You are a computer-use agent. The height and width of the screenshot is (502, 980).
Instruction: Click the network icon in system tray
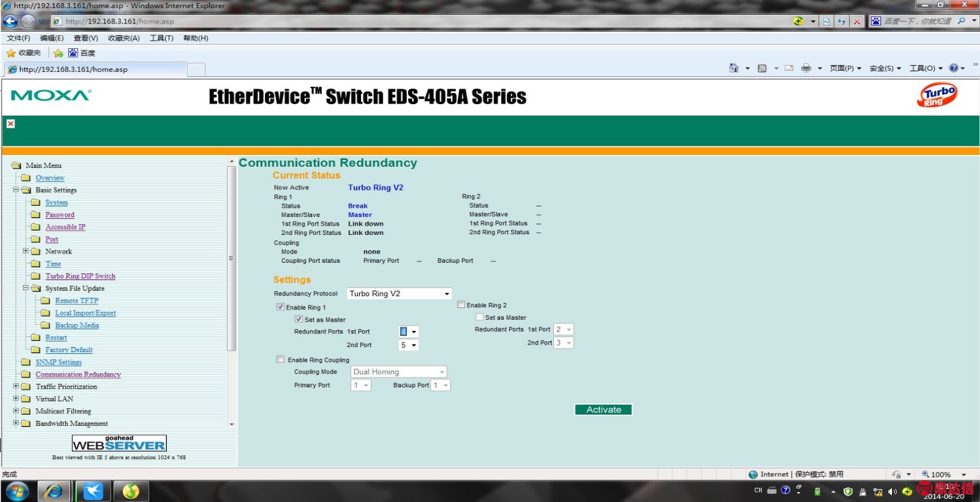point(878,491)
